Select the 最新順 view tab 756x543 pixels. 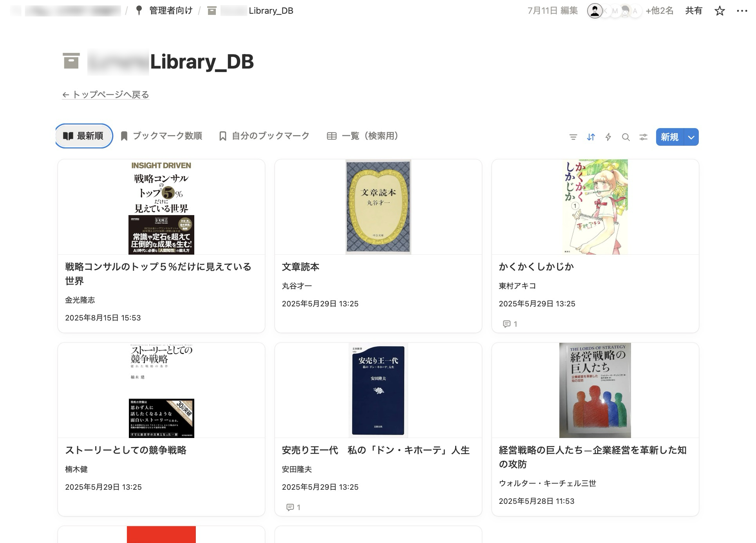click(x=84, y=136)
